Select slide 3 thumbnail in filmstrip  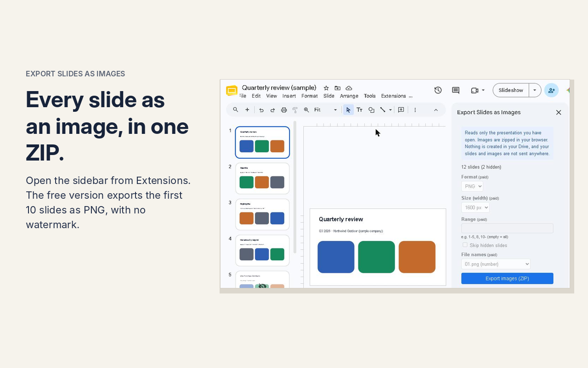[262, 214]
